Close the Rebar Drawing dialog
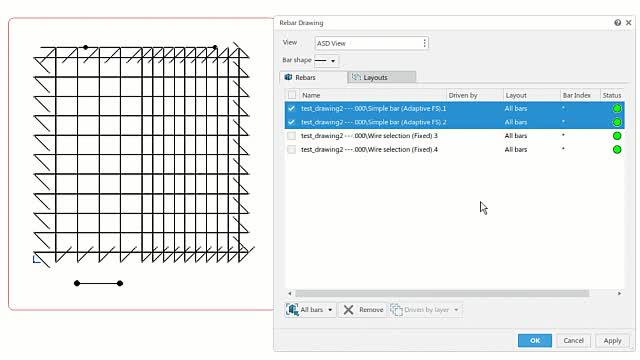Viewport: 640px width, 360px height. pos(629,23)
